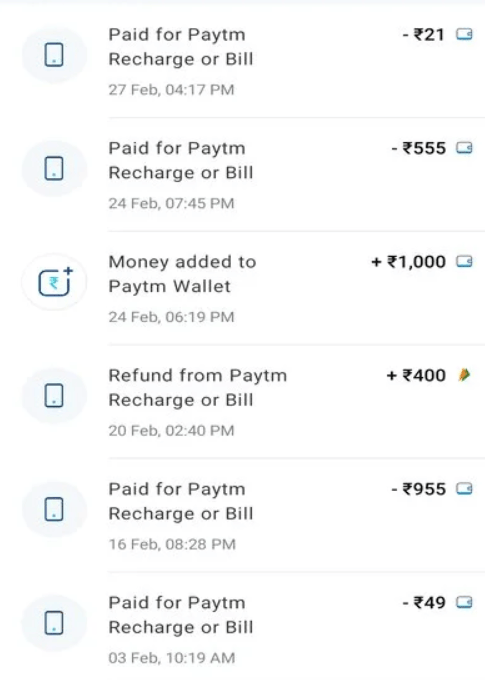The image size is (485, 680).
Task: Tap the phone icon for 03 Feb ₹49 payment
Action: pyautogui.click(x=54, y=623)
